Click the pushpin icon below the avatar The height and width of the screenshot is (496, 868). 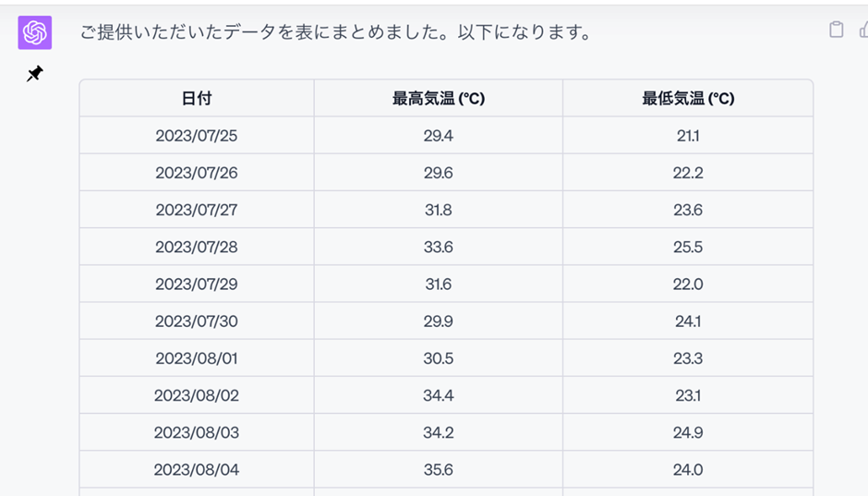coord(35,74)
